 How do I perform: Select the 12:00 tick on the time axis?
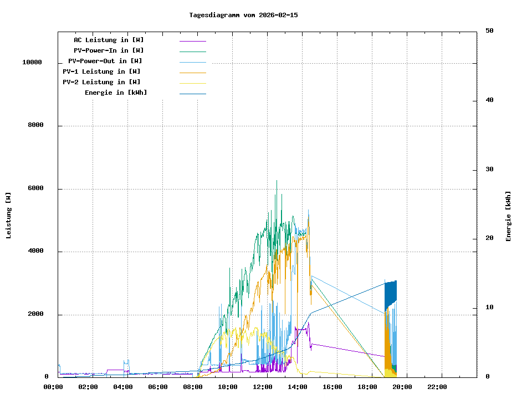263,387
